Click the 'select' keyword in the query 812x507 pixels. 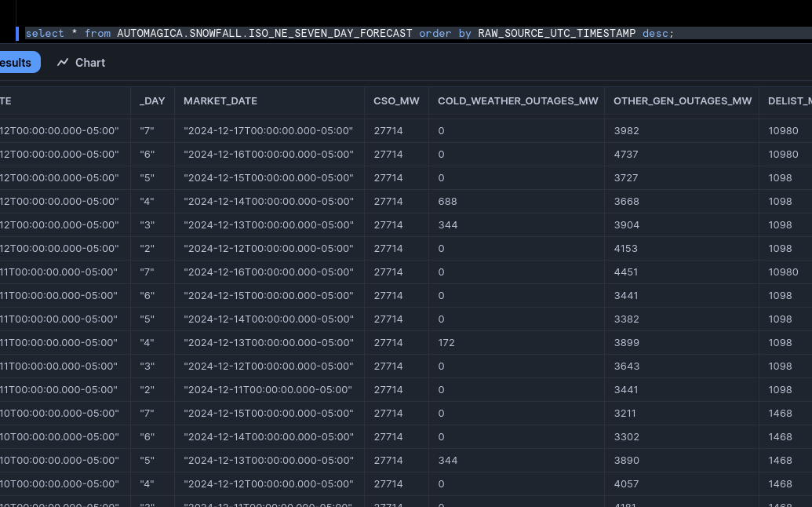(45, 33)
